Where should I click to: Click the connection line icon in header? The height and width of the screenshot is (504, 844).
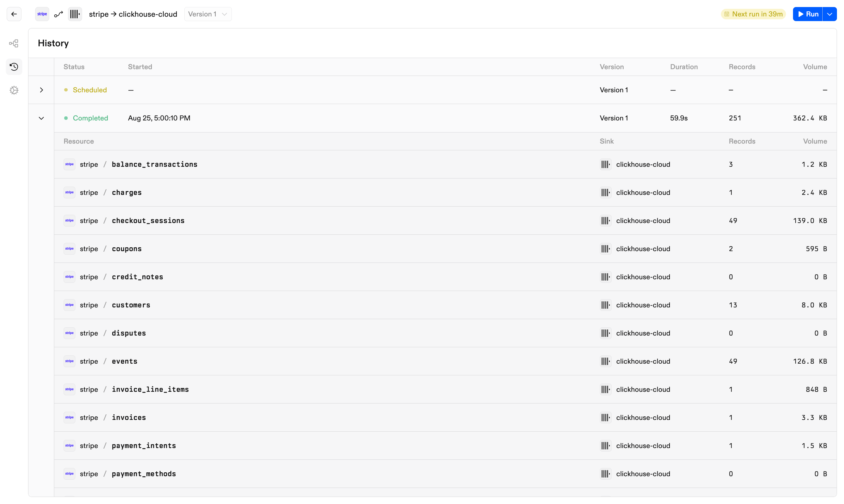pos(58,14)
